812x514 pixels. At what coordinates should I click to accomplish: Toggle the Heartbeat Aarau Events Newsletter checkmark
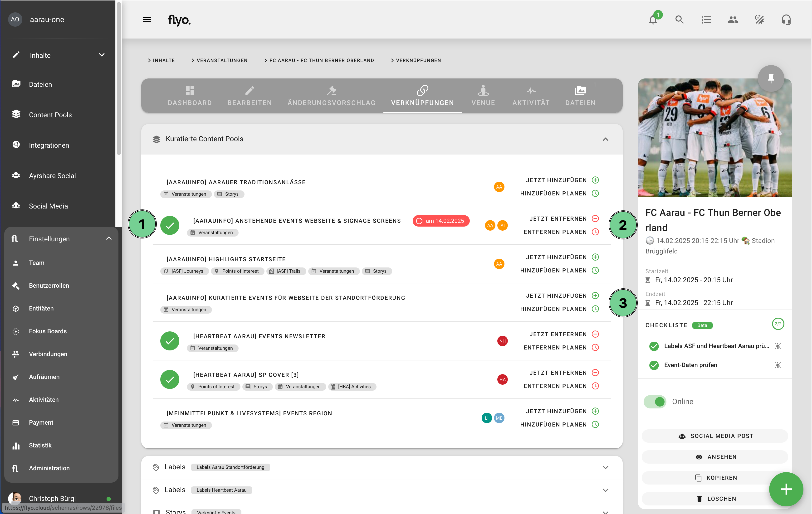[170, 341]
